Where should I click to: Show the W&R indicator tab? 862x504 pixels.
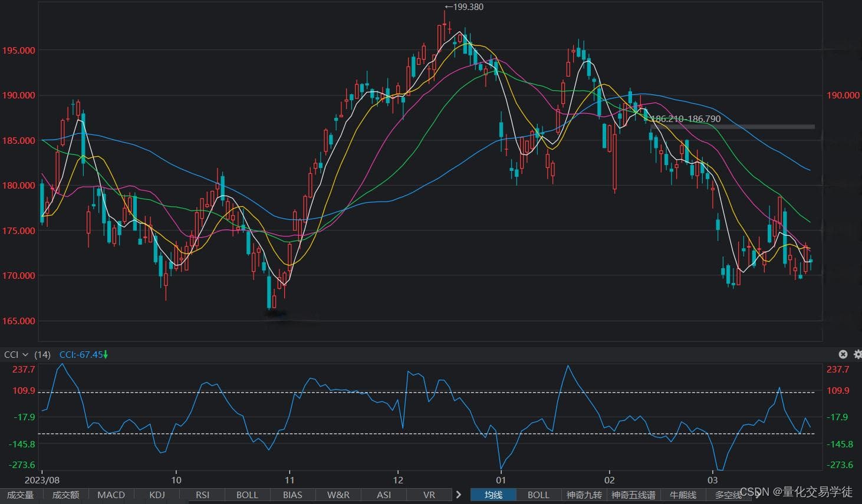pos(338,495)
